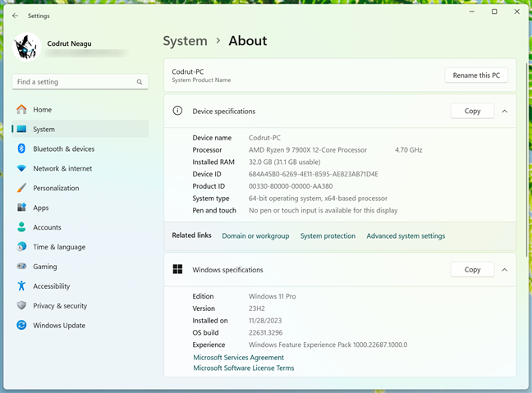Click the processor value AMD Ryzen 9 7900X
The image size is (532, 393).
[308, 150]
